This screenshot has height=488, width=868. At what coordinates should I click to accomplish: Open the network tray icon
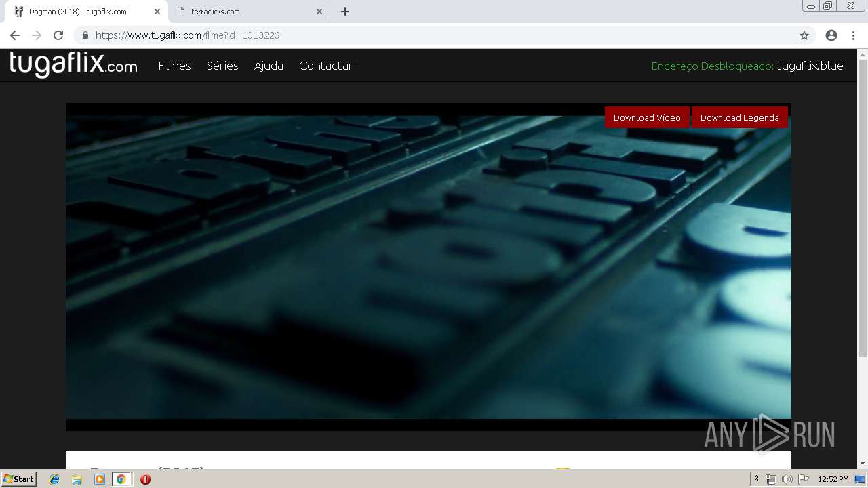coord(771,479)
